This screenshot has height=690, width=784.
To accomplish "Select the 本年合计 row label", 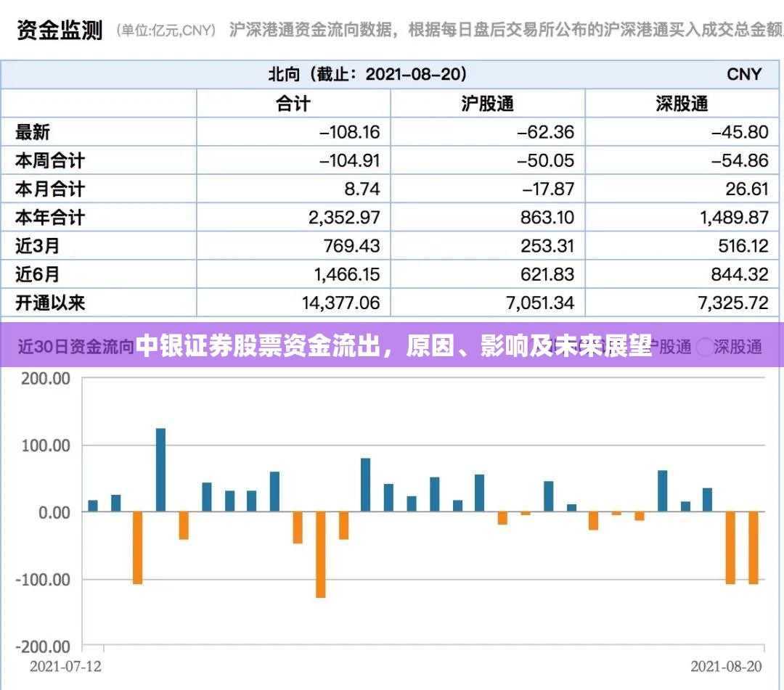I will click(50, 218).
